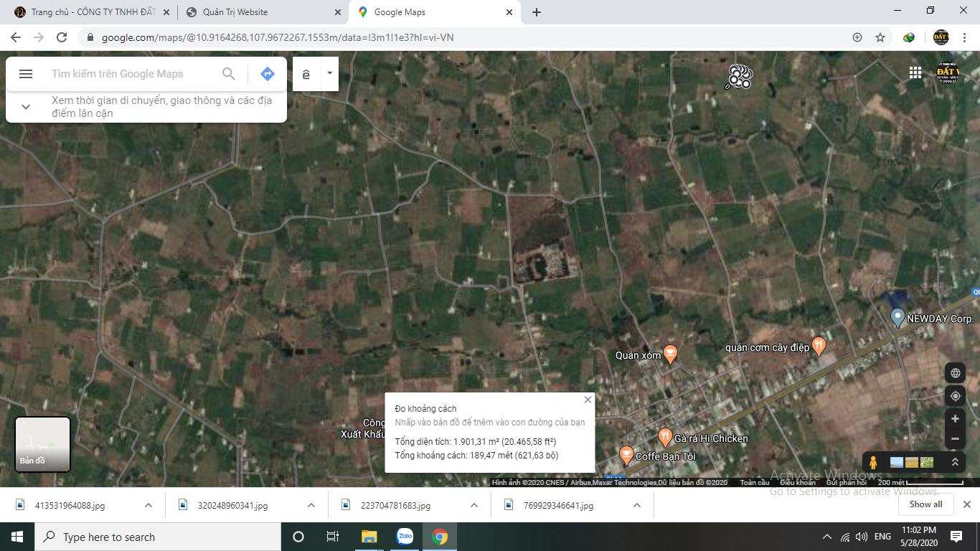This screenshot has width=980, height=551.
Task: Click the Show all downloads button
Action: coord(925,504)
